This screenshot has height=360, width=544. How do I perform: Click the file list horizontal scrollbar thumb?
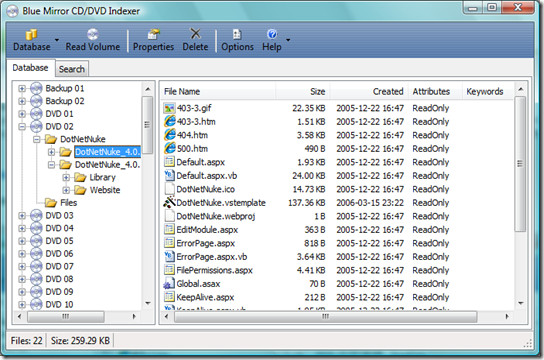tap(325, 316)
